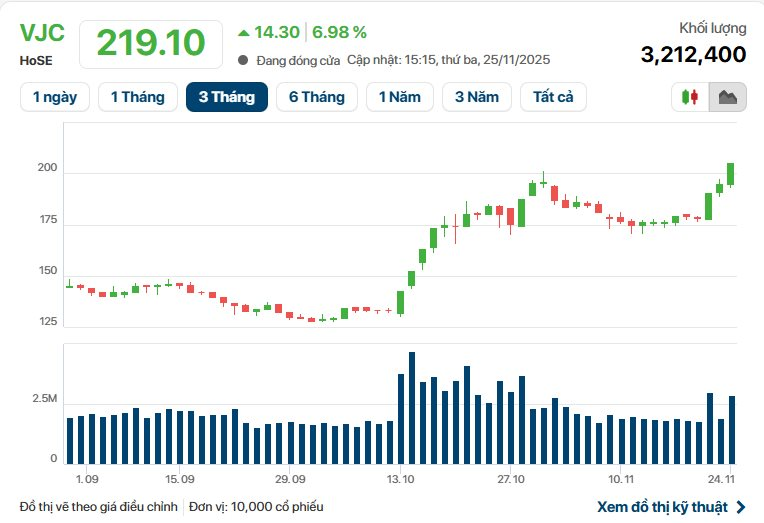Switch to candlestick chart view icon
This screenshot has height=523, width=764.
(x=690, y=97)
